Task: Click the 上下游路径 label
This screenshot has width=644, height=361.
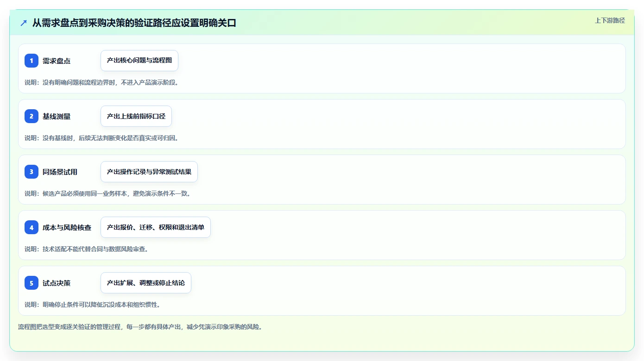Action: click(610, 20)
